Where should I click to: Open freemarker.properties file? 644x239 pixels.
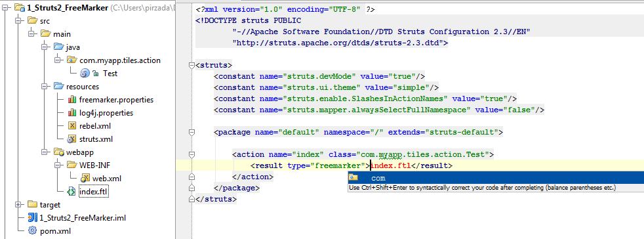pyautogui.click(x=116, y=100)
